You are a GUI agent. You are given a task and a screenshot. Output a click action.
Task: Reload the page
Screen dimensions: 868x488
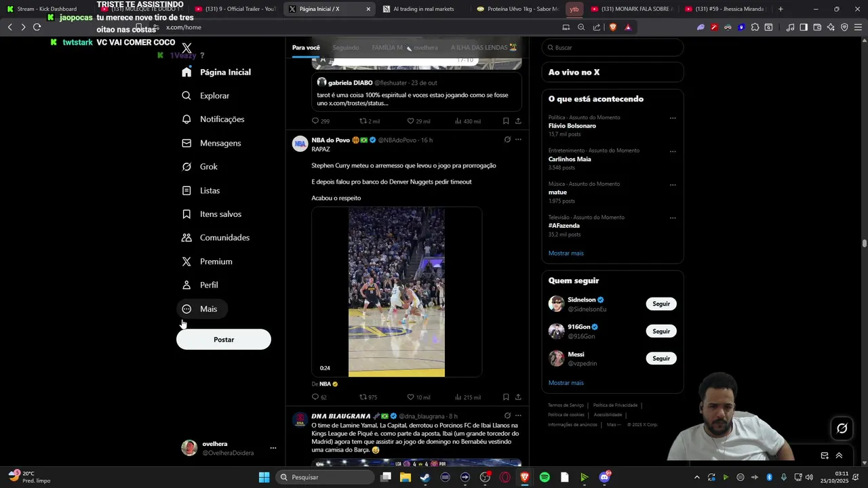(x=37, y=27)
